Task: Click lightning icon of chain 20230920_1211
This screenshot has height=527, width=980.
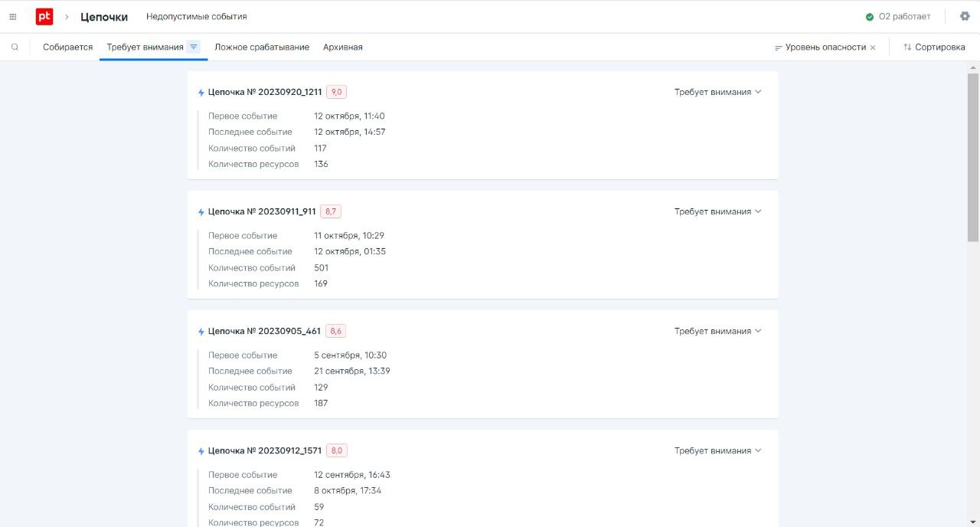Action: pos(201,93)
